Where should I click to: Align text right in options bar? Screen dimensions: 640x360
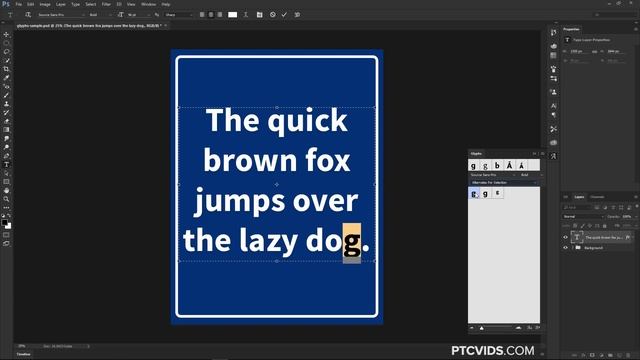pos(220,15)
